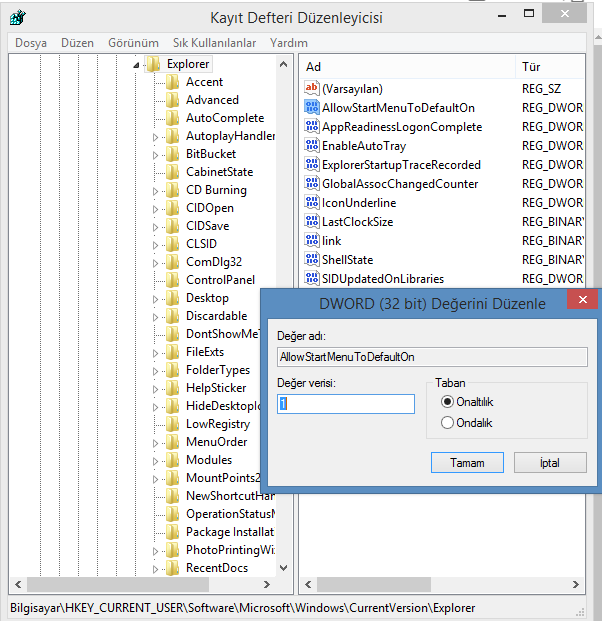Open the Düzen menu
Screen dimensions: 602x621
coord(77,43)
